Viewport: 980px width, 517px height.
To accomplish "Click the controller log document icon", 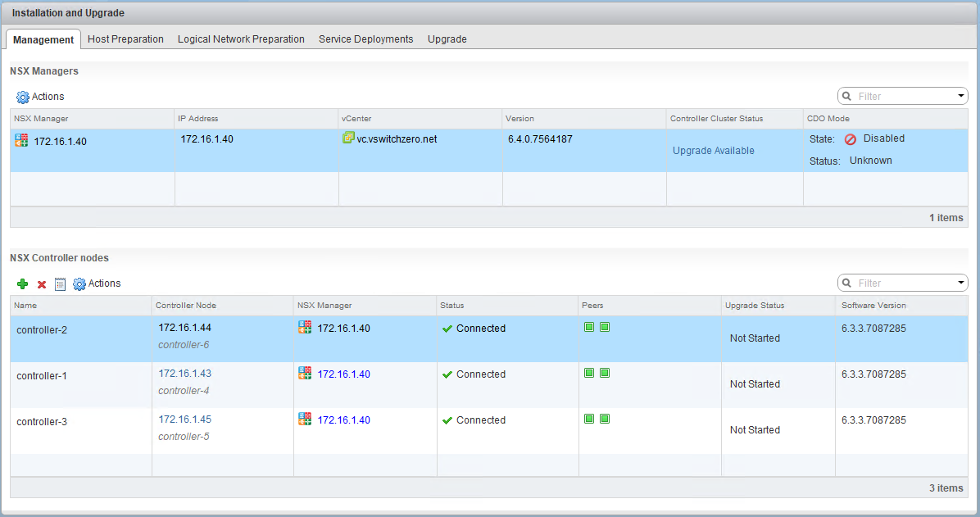I will pyautogui.click(x=60, y=284).
